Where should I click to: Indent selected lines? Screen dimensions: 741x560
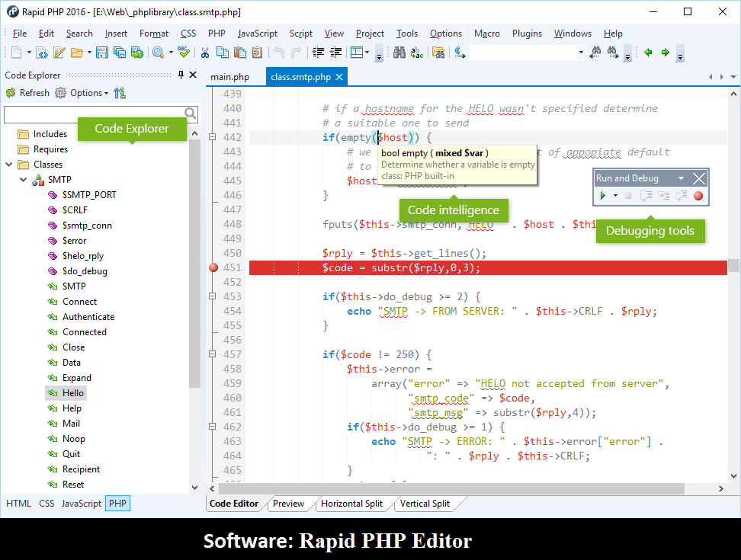(x=318, y=53)
